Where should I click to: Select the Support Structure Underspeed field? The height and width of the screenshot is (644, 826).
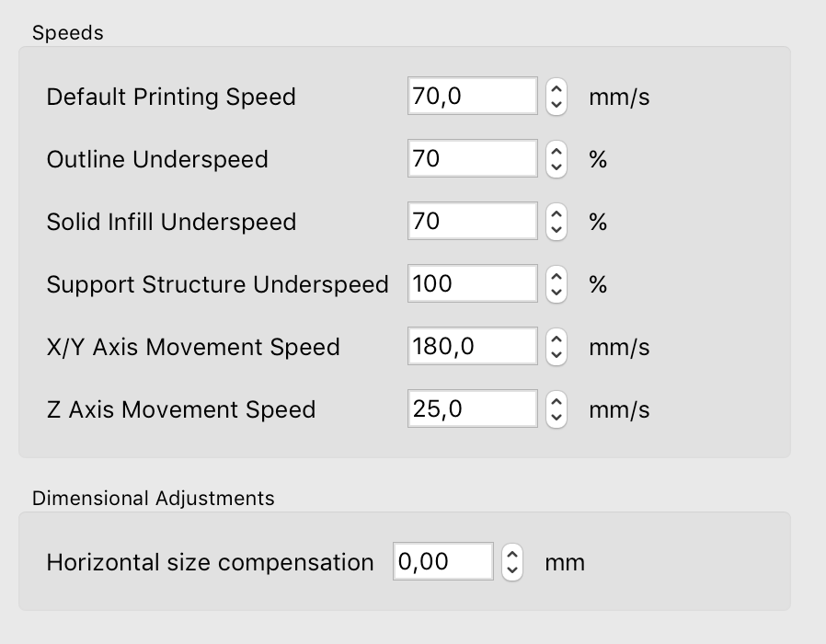[x=472, y=284]
